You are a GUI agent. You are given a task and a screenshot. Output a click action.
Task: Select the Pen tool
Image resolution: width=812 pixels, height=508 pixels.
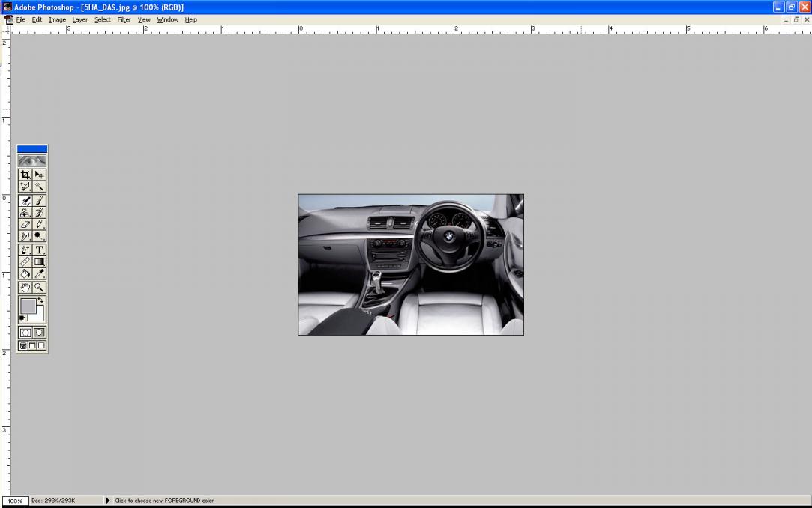(25, 250)
